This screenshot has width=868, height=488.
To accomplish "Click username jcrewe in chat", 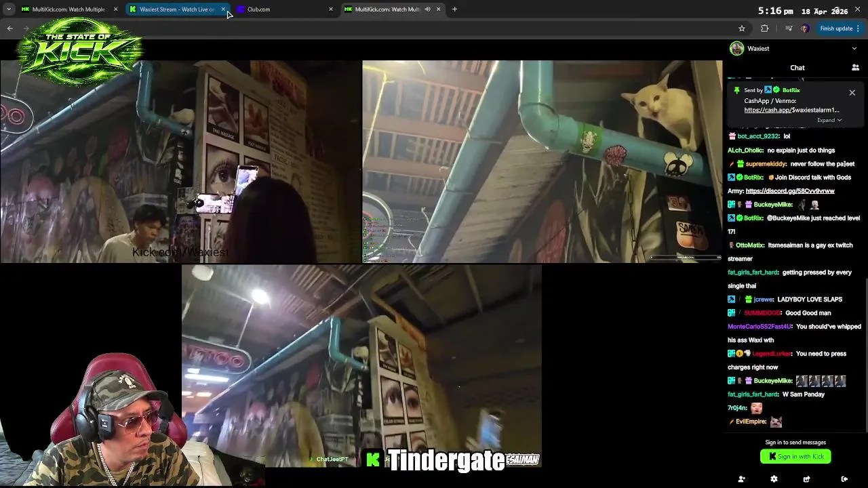I will (x=764, y=300).
